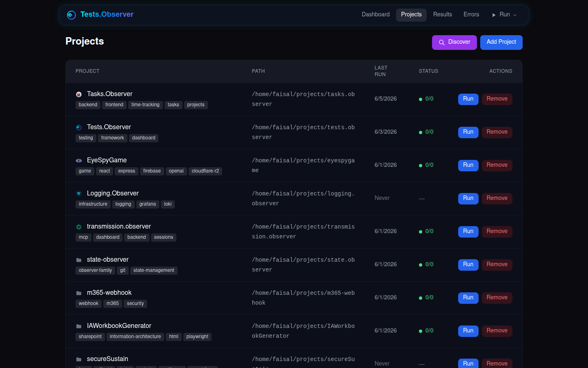Run the state-observer project
588x368 pixels.
click(x=468, y=265)
